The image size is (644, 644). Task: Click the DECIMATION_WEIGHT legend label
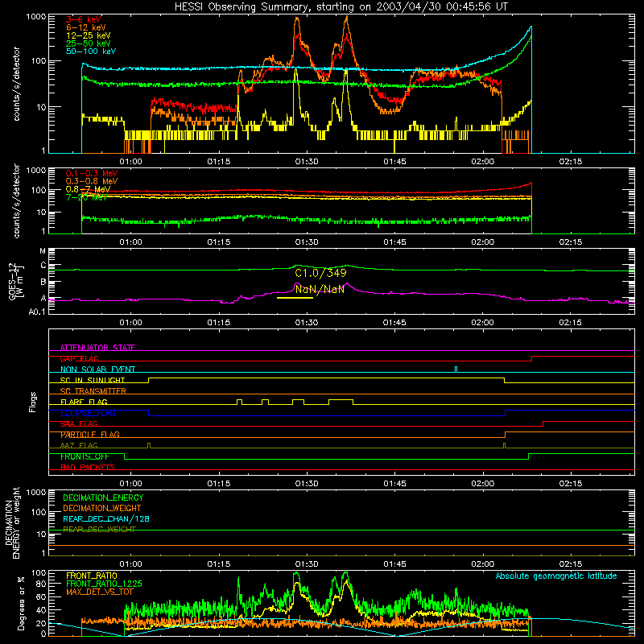click(102, 508)
